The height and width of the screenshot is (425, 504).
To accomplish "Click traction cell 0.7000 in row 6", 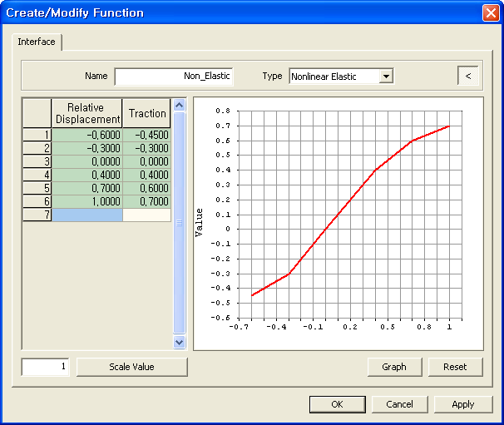I will 146,201.
